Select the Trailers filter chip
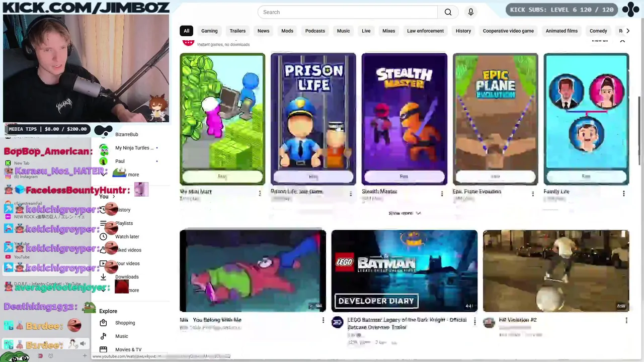 [x=237, y=31]
